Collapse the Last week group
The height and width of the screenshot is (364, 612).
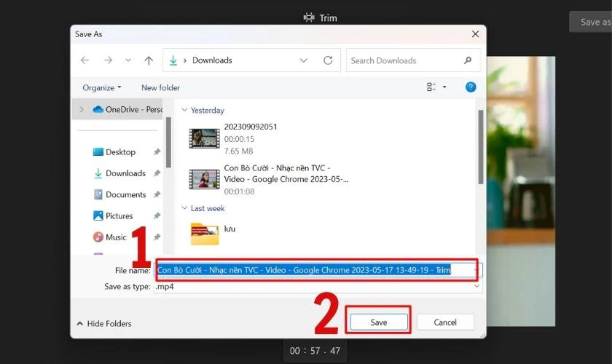tap(184, 208)
